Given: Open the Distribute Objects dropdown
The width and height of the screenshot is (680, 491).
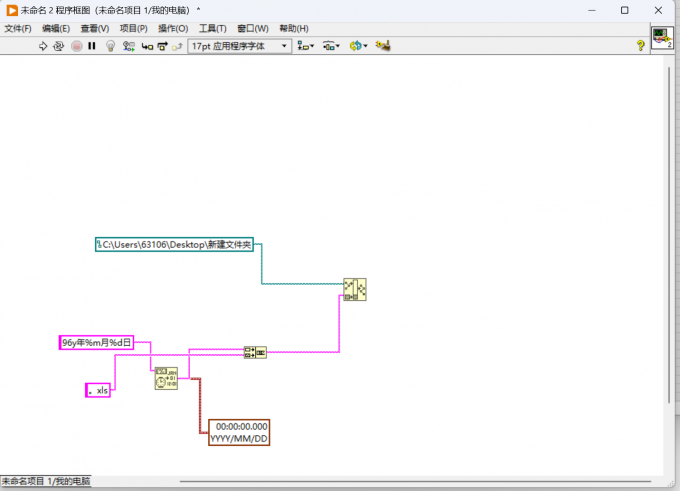Looking at the screenshot, I should [x=331, y=46].
